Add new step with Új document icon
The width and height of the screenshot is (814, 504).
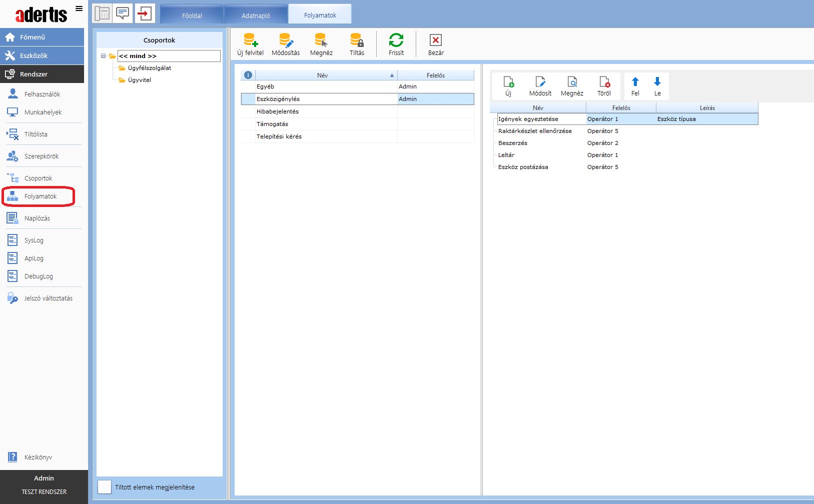508,82
